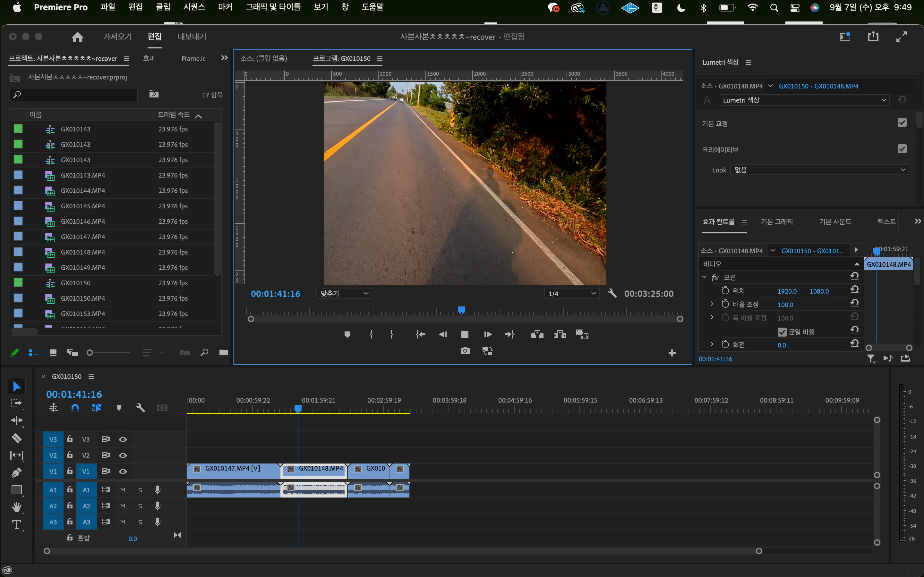The width and height of the screenshot is (924, 577).
Task: Open the Look dropdown in Lumetri
Action: pos(819,170)
